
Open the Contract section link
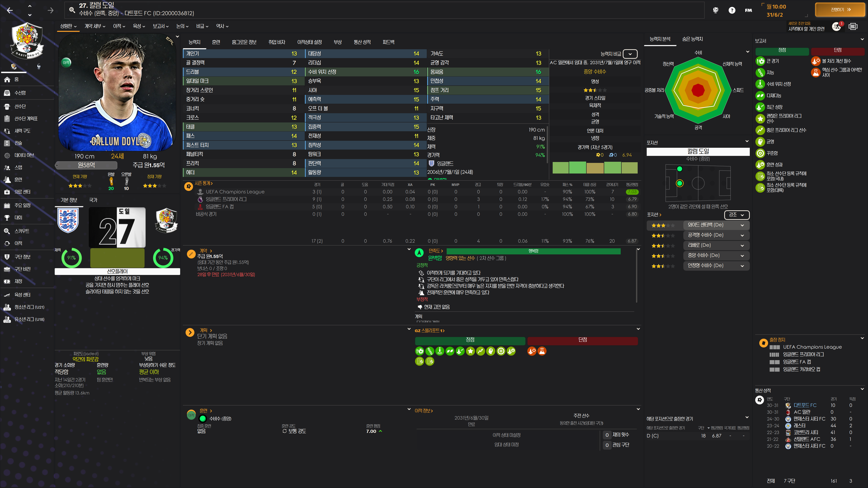(205, 251)
